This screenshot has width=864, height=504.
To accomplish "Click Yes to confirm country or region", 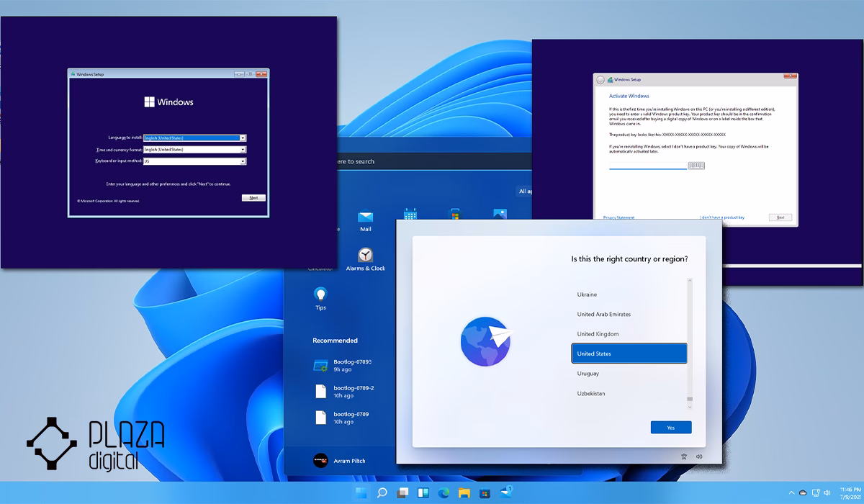I will [671, 428].
